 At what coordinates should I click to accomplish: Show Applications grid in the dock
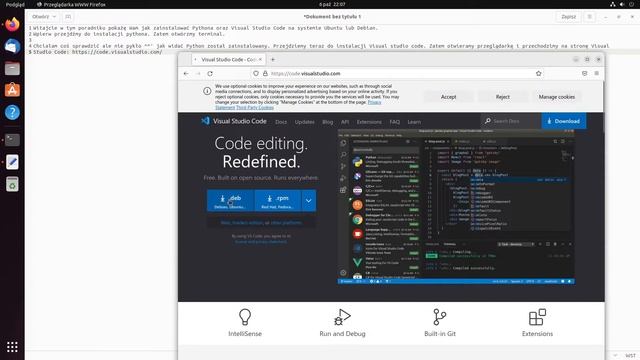12,347
